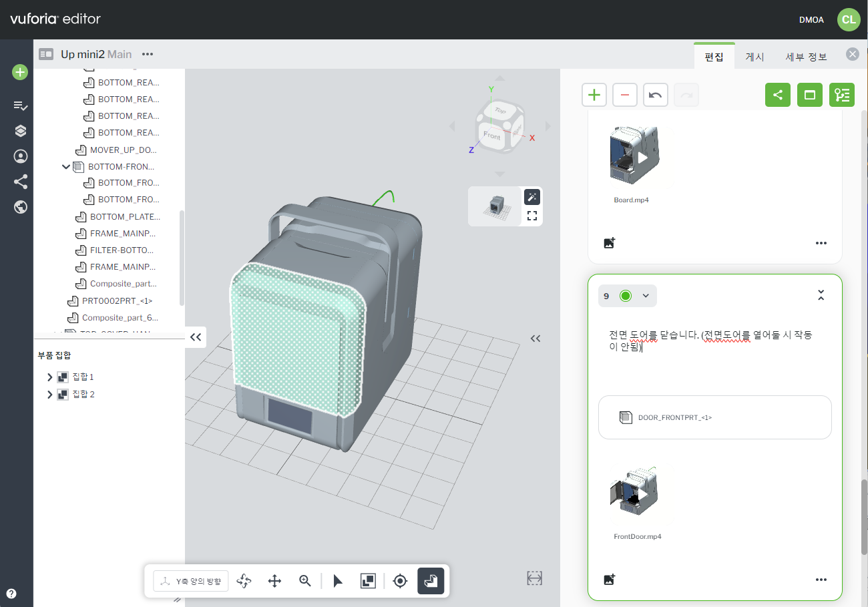Toggle the highlighted part display mode button
The height and width of the screenshot is (607, 868).
tap(430, 581)
